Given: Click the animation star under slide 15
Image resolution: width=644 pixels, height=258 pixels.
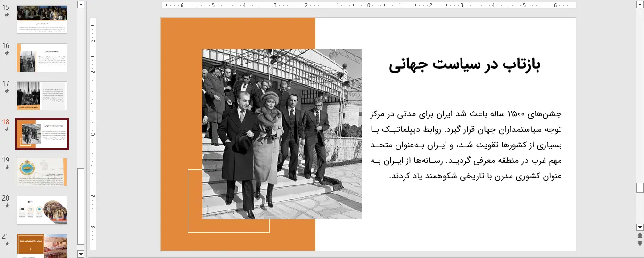Looking at the screenshot, I should click(7, 15).
